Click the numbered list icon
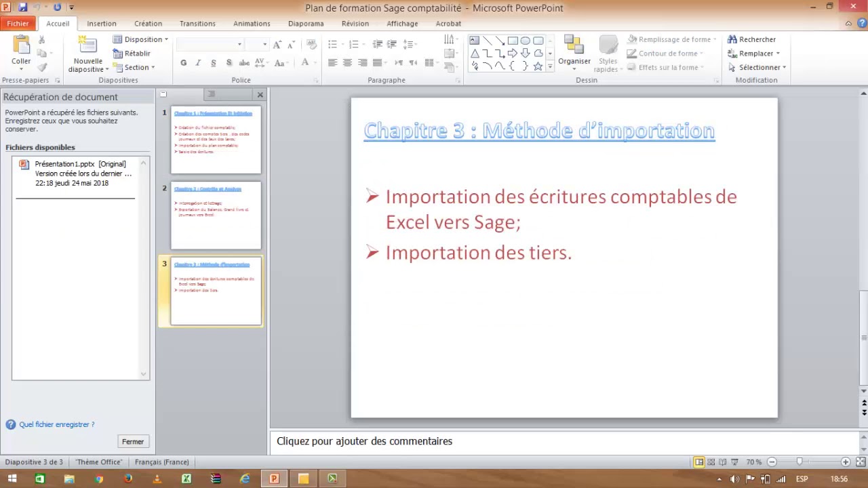The height and width of the screenshot is (488, 868). 355,45
